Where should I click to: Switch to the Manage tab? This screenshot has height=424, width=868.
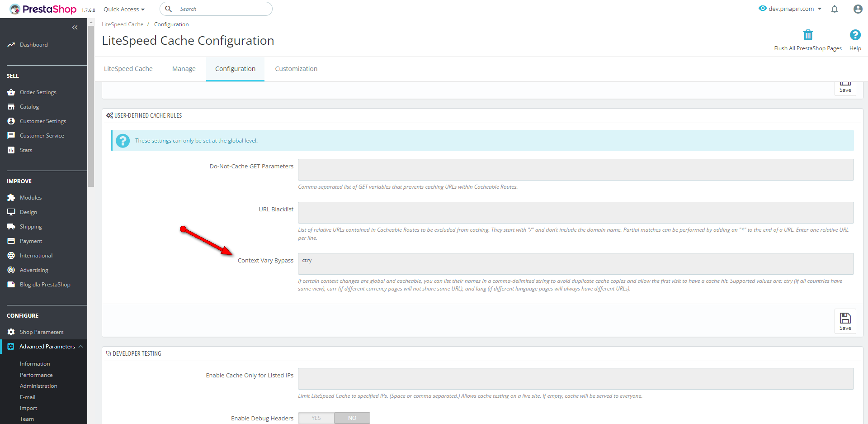(x=184, y=69)
